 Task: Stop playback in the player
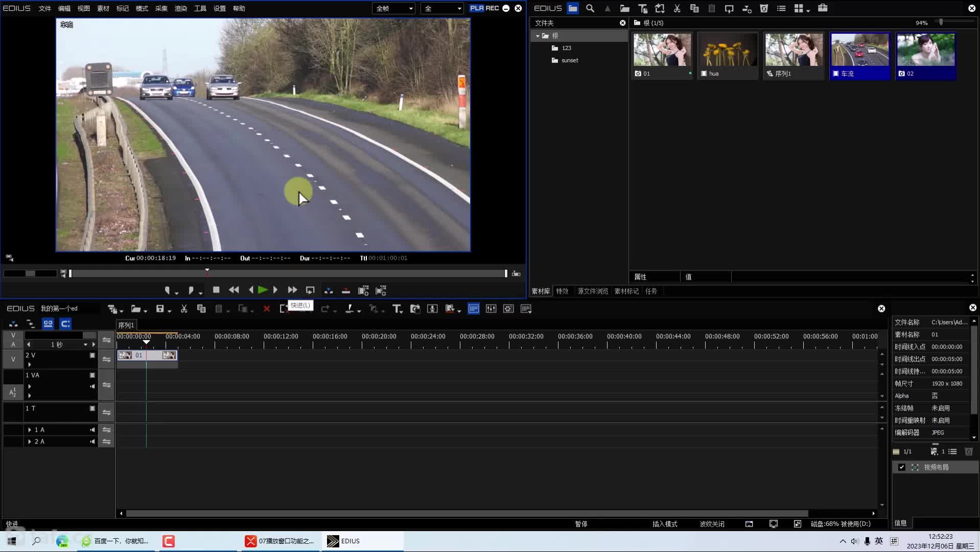[x=216, y=290]
